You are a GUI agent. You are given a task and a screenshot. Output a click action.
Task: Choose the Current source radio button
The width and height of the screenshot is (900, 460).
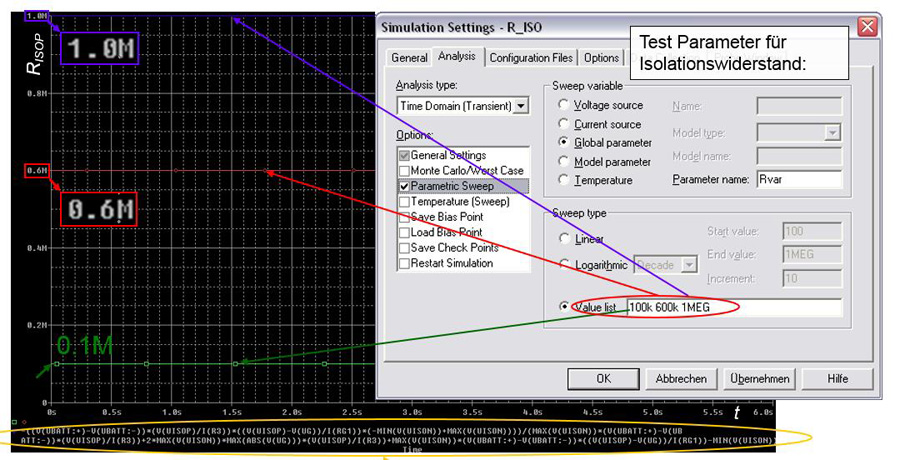click(x=565, y=124)
